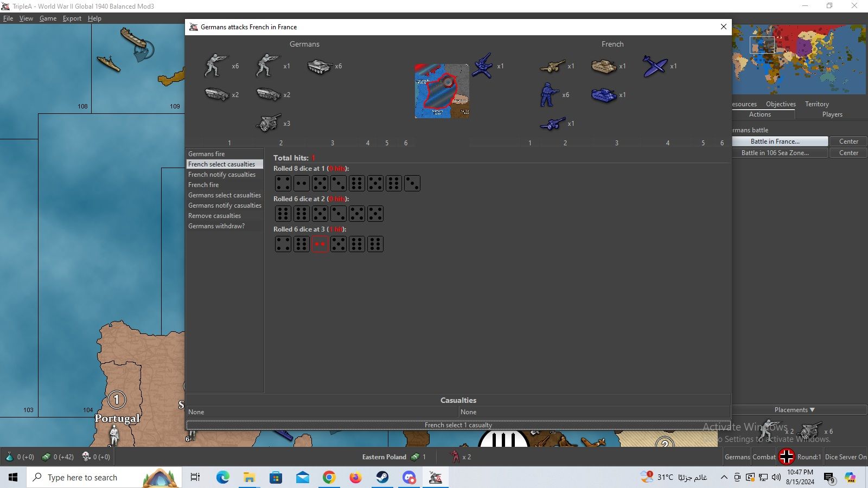Open Google Chrome from the taskbar
The width and height of the screenshot is (868, 488).
pos(329,477)
